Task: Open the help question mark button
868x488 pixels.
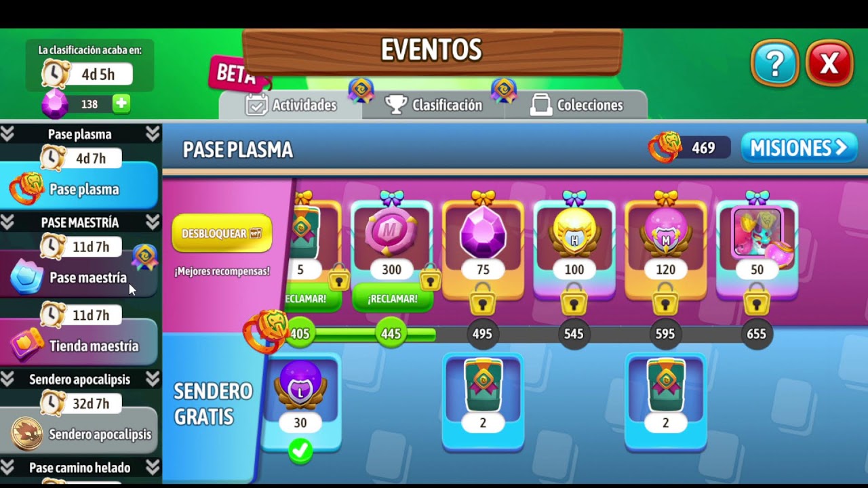Action: 774,64
